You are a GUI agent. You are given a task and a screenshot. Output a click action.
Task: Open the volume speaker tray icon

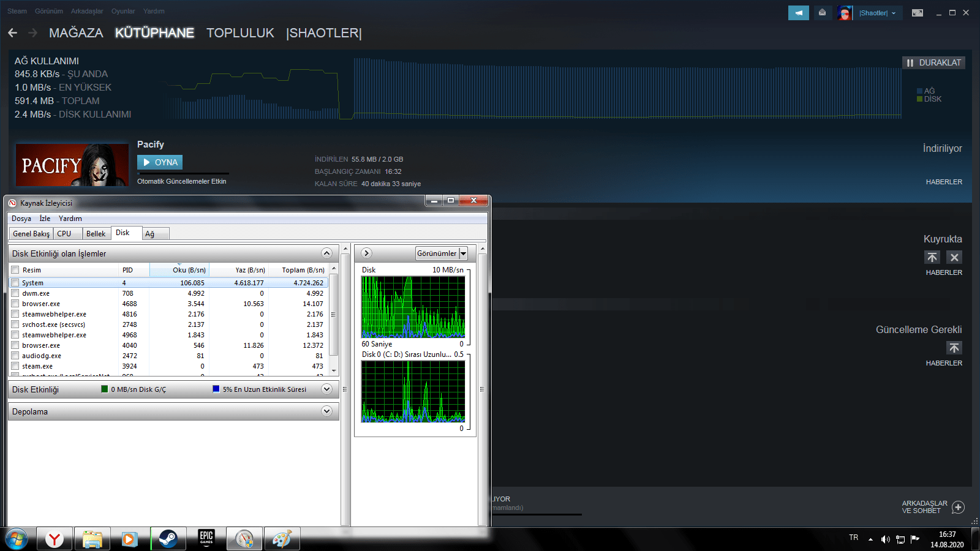885,539
